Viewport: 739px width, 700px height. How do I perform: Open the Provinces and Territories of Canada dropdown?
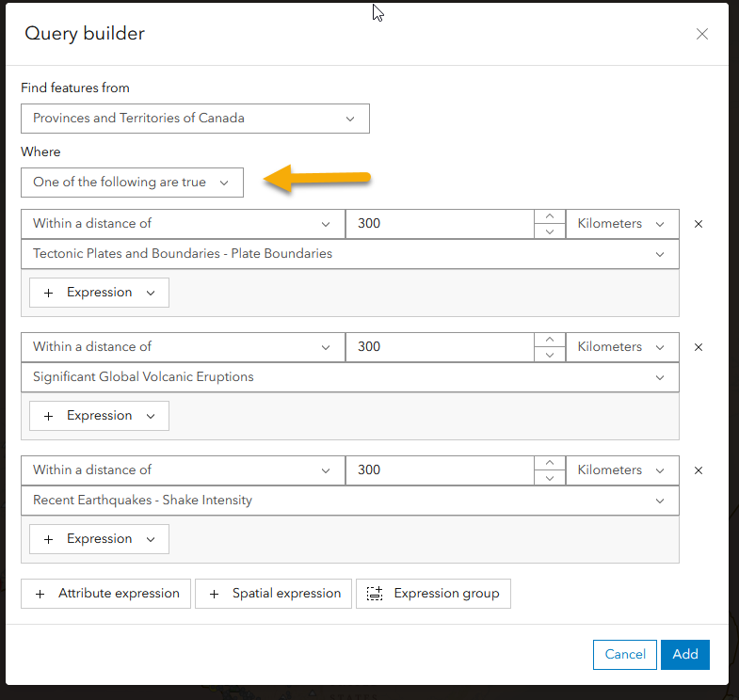pyautogui.click(x=195, y=119)
